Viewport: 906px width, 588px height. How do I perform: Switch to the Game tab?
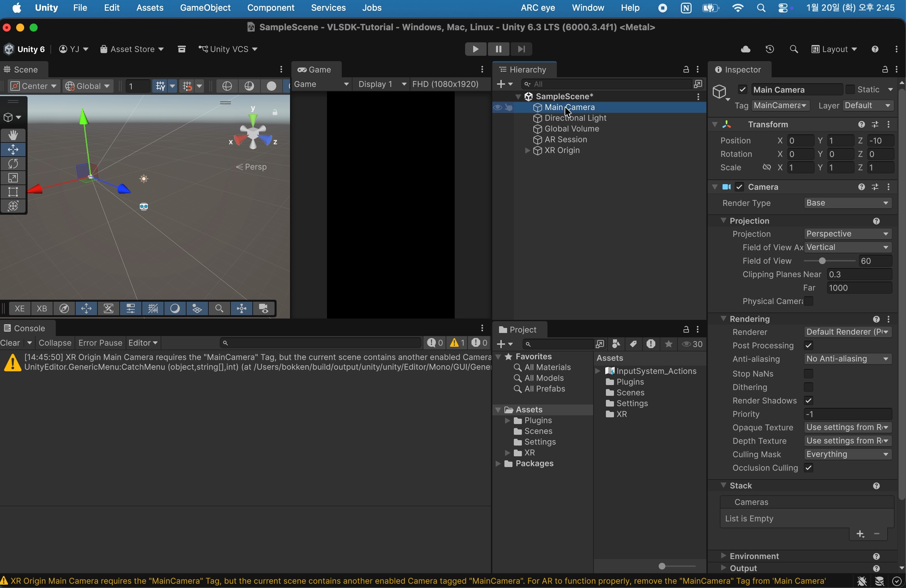tap(316, 69)
